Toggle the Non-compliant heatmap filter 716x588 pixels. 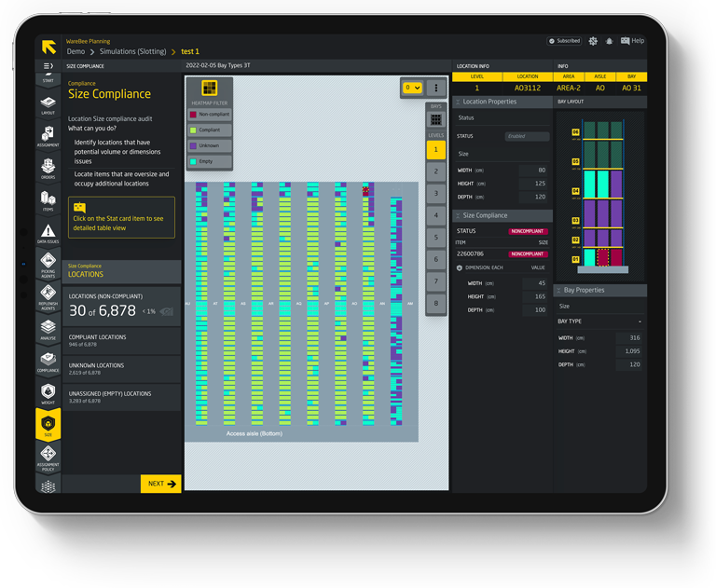[210, 115]
